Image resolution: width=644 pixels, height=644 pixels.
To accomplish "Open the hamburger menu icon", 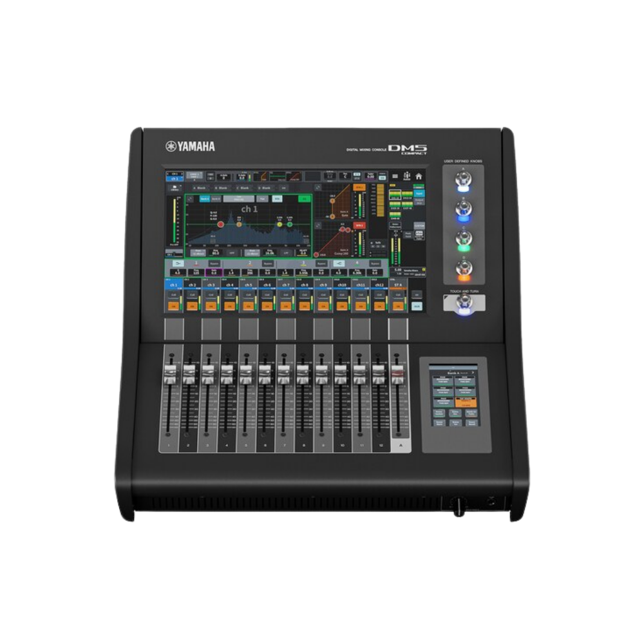I will pyautogui.click(x=395, y=176).
